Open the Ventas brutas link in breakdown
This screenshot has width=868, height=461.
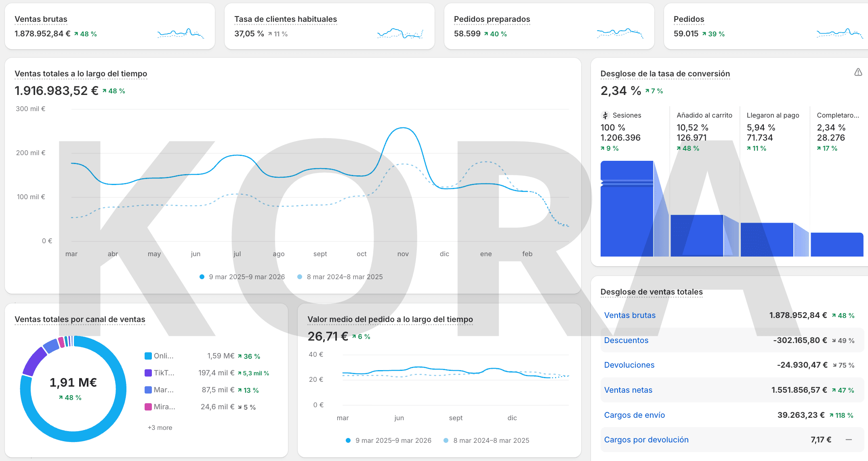(x=630, y=315)
